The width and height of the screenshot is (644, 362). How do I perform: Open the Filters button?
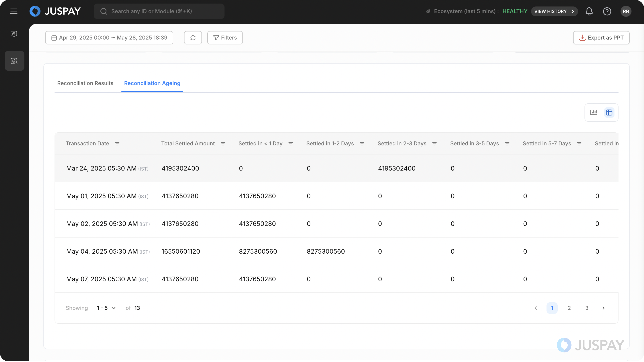pos(225,38)
